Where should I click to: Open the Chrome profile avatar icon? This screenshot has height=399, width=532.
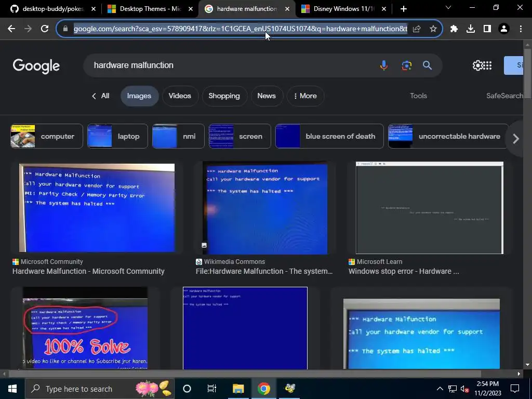[504, 29]
